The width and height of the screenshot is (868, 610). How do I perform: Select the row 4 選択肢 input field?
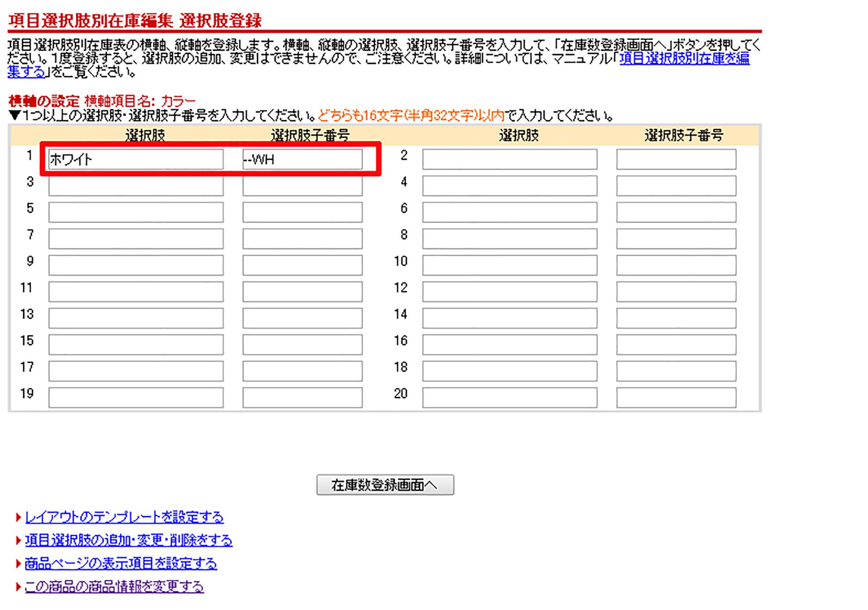click(x=510, y=186)
